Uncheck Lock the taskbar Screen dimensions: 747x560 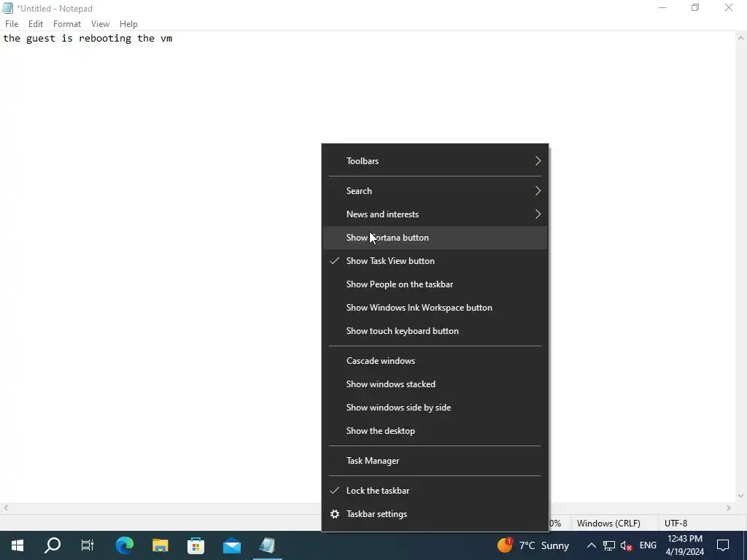pos(435,491)
